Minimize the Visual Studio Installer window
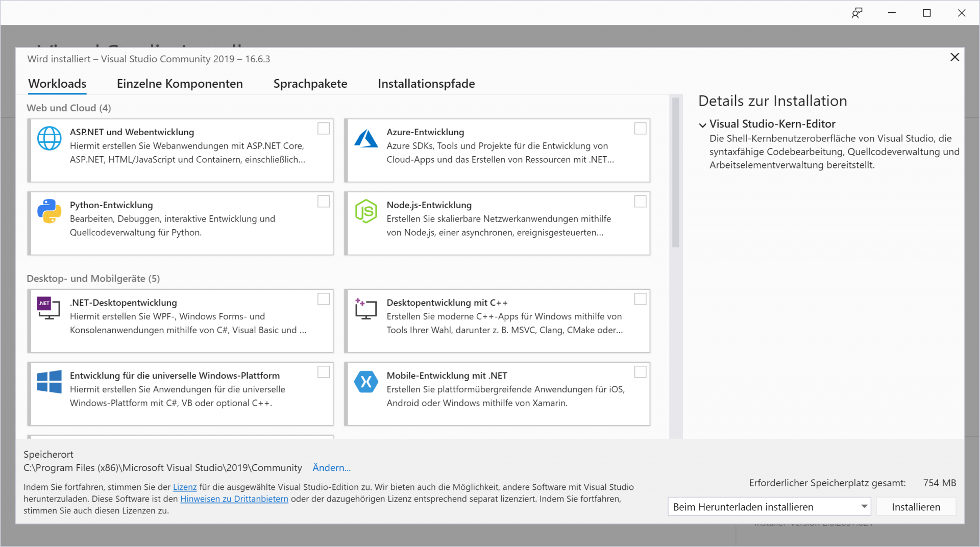Image resolution: width=980 pixels, height=547 pixels. click(892, 13)
